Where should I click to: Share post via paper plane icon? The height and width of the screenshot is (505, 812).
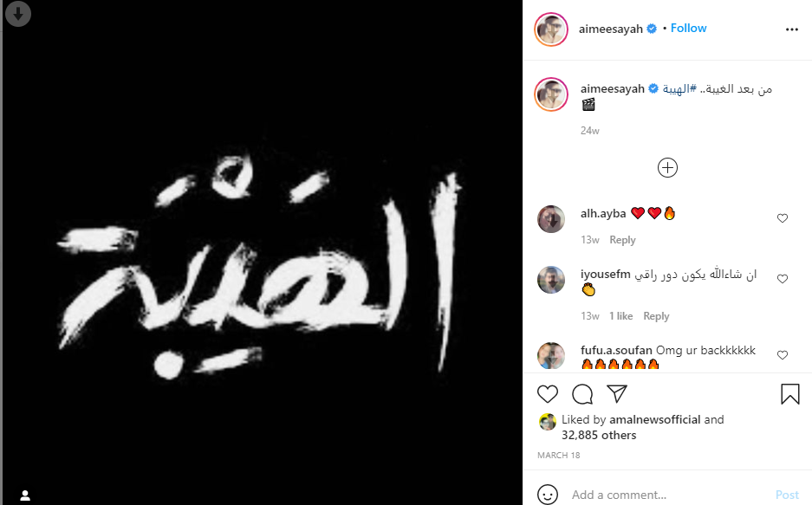[x=617, y=394]
